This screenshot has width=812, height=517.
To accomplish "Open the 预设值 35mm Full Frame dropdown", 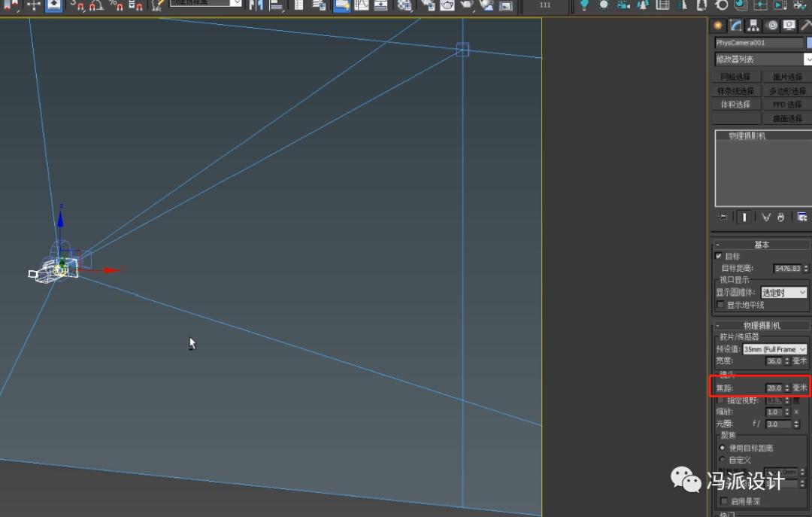I will [x=774, y=349].
